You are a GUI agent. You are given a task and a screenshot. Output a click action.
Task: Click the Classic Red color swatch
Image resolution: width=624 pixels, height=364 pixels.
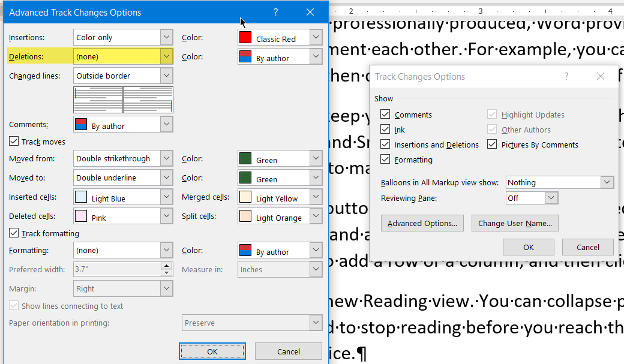coord(245,37)
